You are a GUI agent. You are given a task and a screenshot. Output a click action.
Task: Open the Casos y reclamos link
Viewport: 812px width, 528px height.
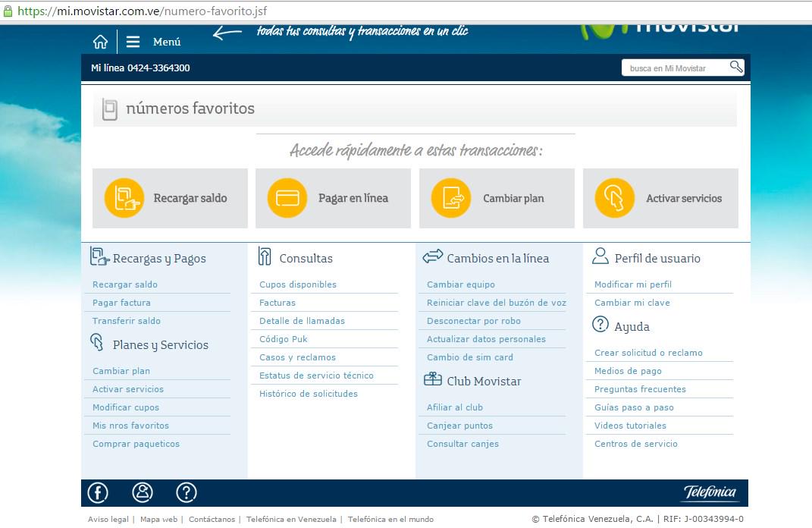pyautogui.click(x=297, y=357)
